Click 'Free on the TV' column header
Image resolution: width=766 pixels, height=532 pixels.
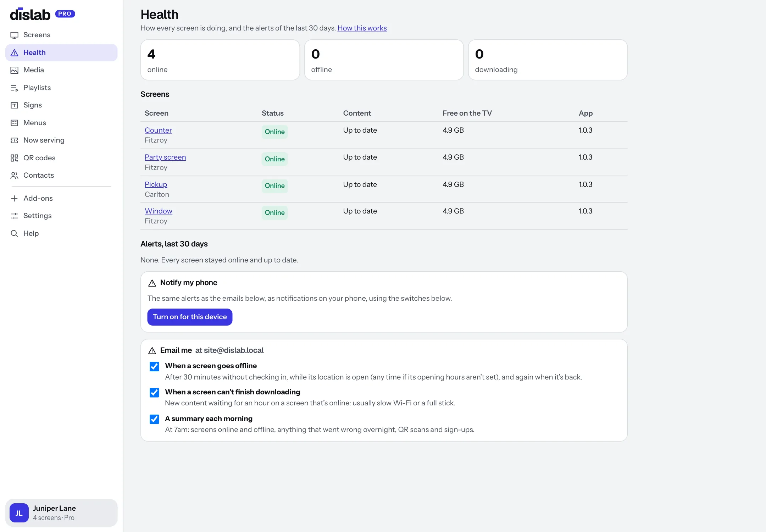click(x=467, y=113)
